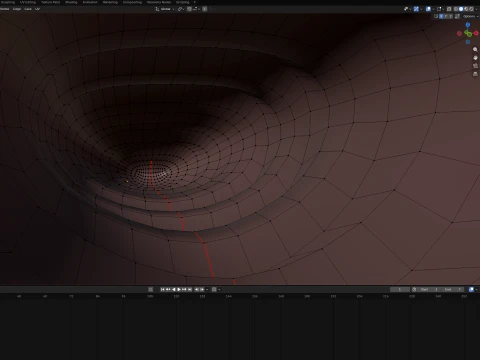Open the Texture Paint workspace tab
480x360 pixels.
coord(50,2)
